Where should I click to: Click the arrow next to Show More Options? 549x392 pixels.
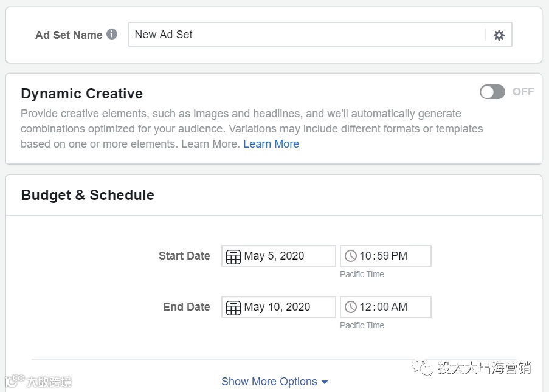[x=325, y=382]
